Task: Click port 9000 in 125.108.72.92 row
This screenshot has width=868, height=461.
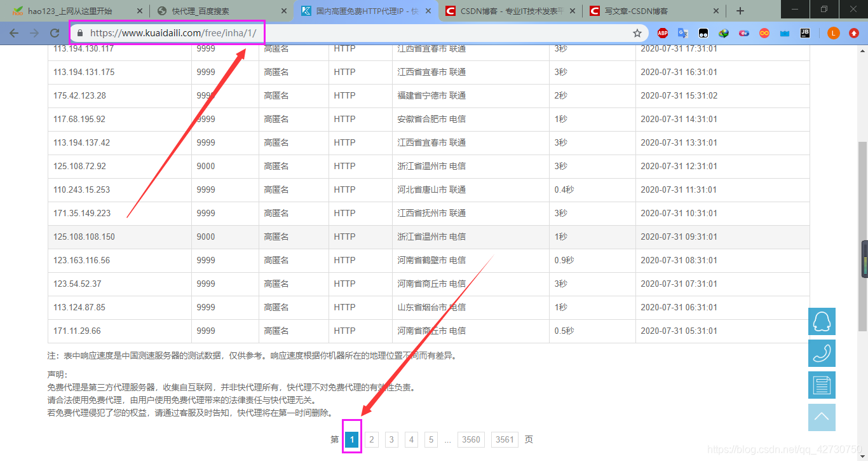Action: point(206,166)
